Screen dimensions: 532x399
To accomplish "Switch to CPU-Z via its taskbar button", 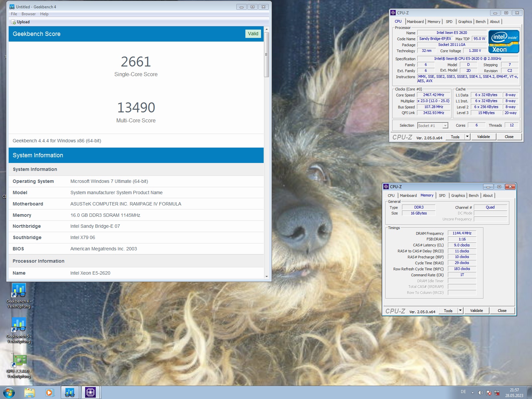I will pyautogui.click(x=90, y=392).
